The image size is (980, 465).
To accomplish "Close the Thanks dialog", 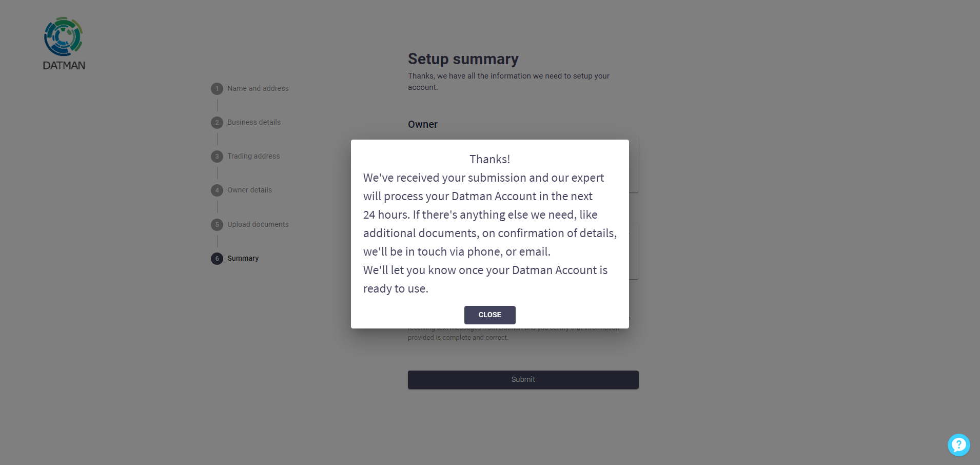I will (490, 315).
